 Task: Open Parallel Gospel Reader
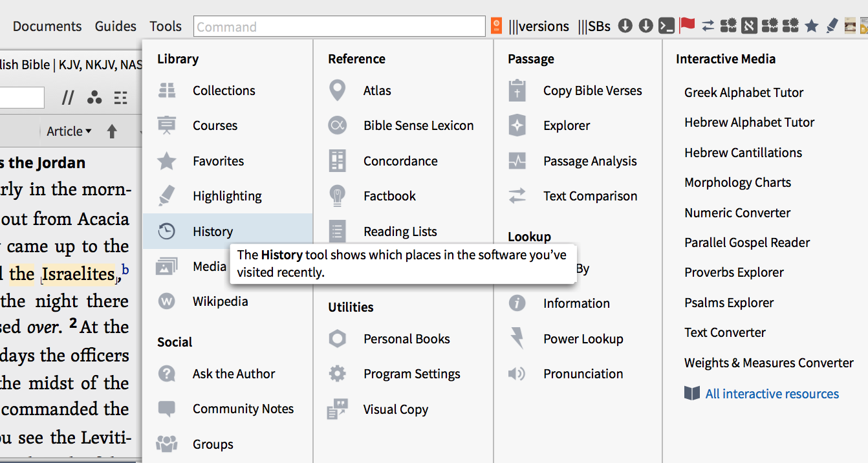point(747,242)
